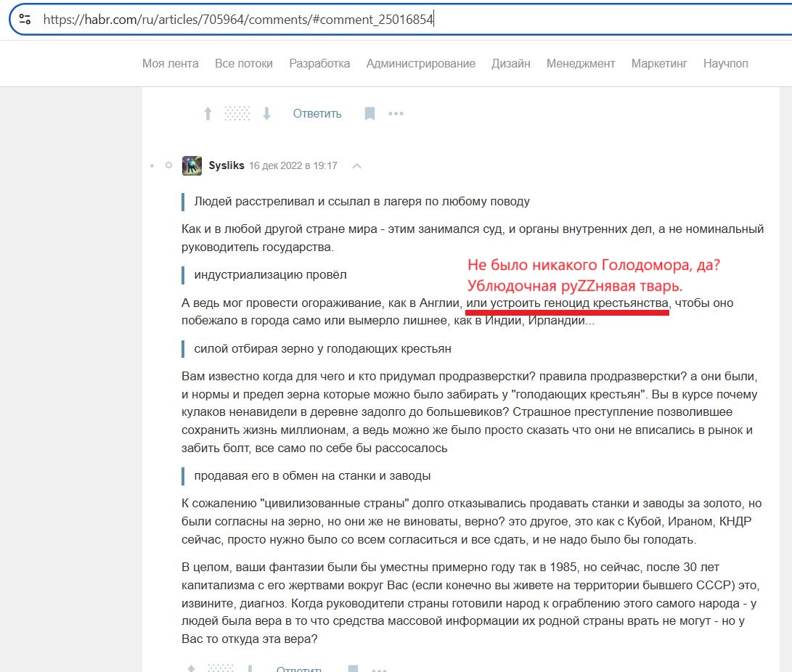Click paragraph starting "В целом, ваши фантазии"
Viewport: 792px width, 672px height.
click(x=470, y=603)
